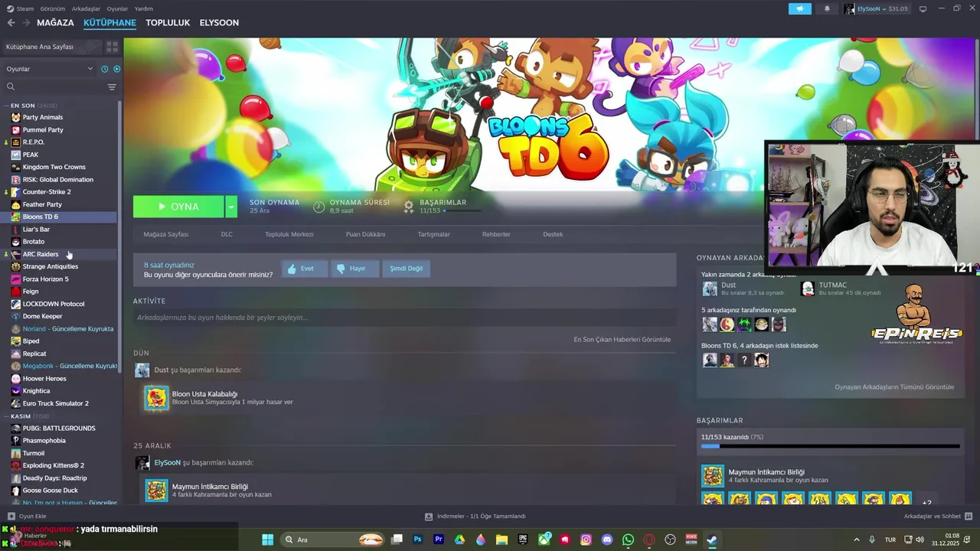Open Topluluk Merkezi link
This screenshot has height=551, width=980.
(x=289, y=234)
